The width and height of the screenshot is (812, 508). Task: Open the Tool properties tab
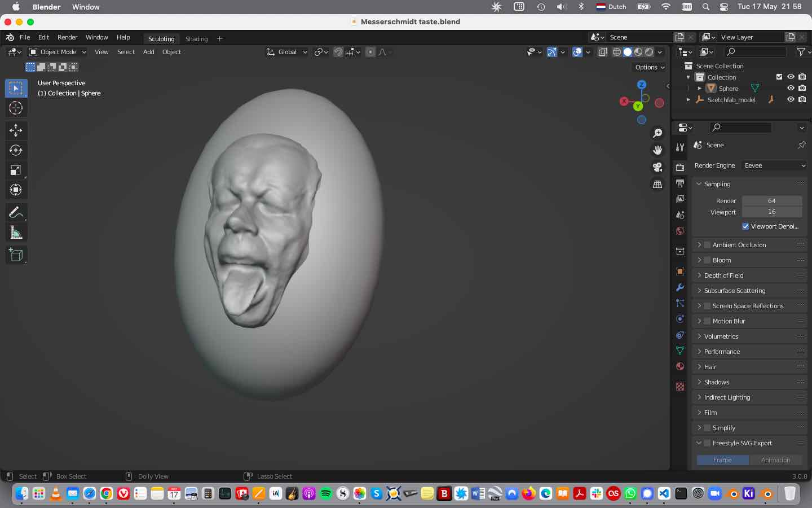pos(680,147)
